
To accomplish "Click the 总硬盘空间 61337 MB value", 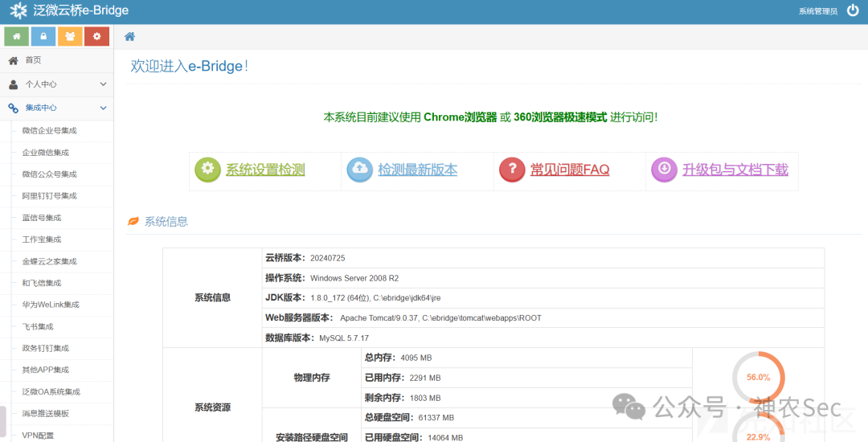I will pyautogui.click(x=436, y=418).
